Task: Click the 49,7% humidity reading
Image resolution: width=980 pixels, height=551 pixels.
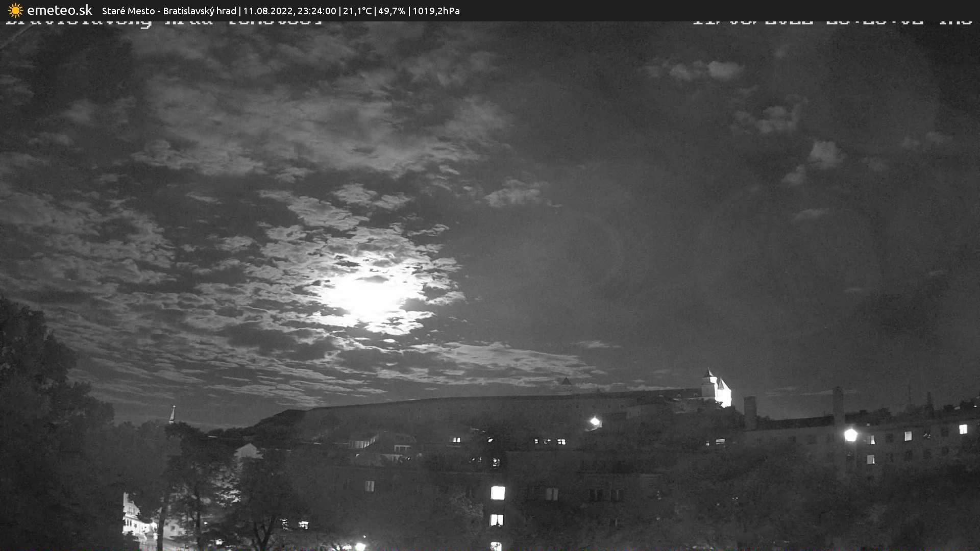Action: 393,11
